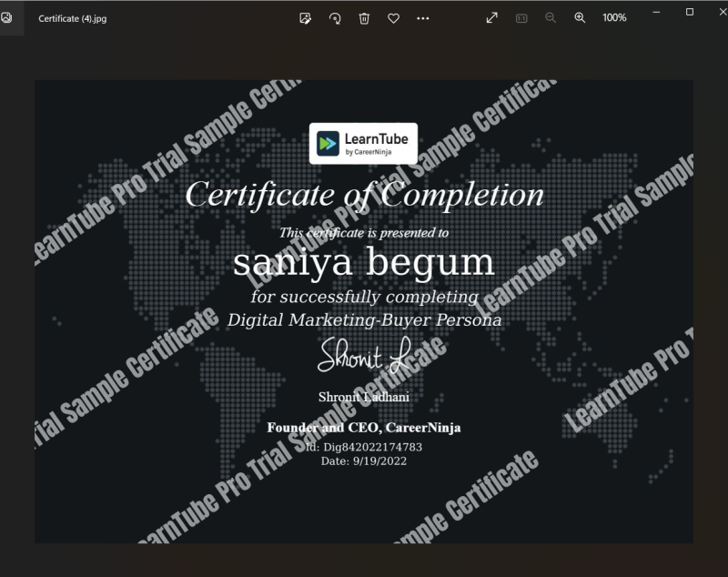This screenshot has width=728, height=577.
Task: Delete the image with trash icon
Action: [364, 18]
